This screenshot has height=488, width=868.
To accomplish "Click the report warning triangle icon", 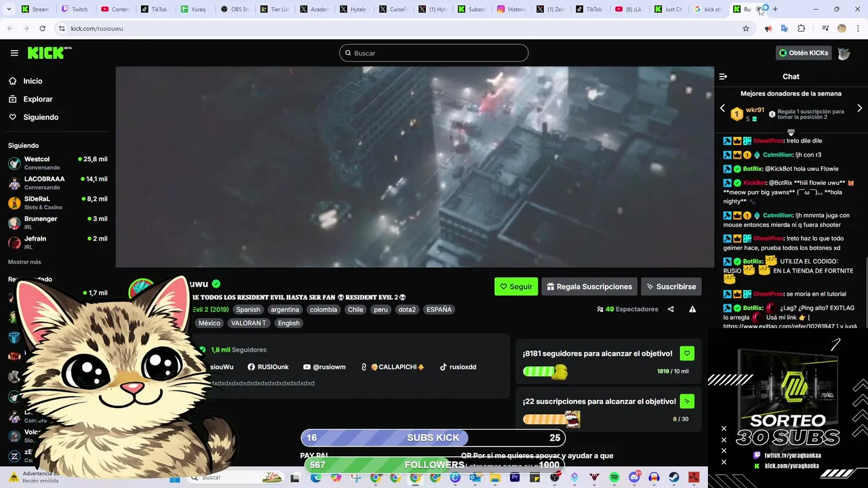I will pyautogui.click(x=692, y=309).
